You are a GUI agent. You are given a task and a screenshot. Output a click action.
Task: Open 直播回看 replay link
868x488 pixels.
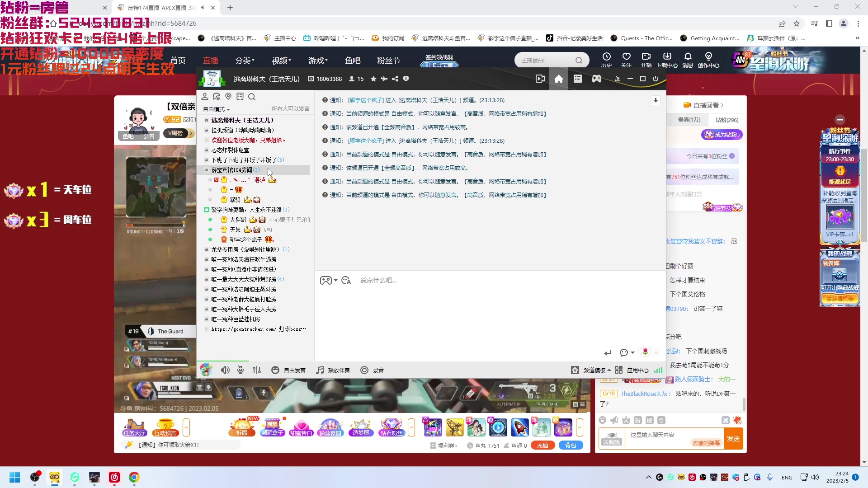703,105
